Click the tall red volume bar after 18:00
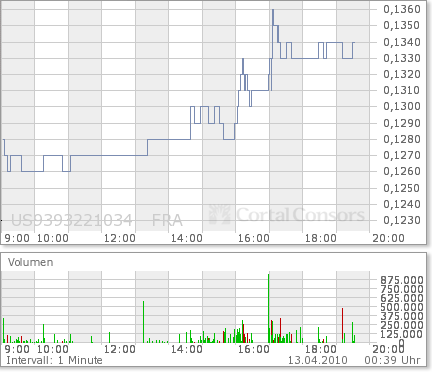432x372 pixels. point(342,325)
